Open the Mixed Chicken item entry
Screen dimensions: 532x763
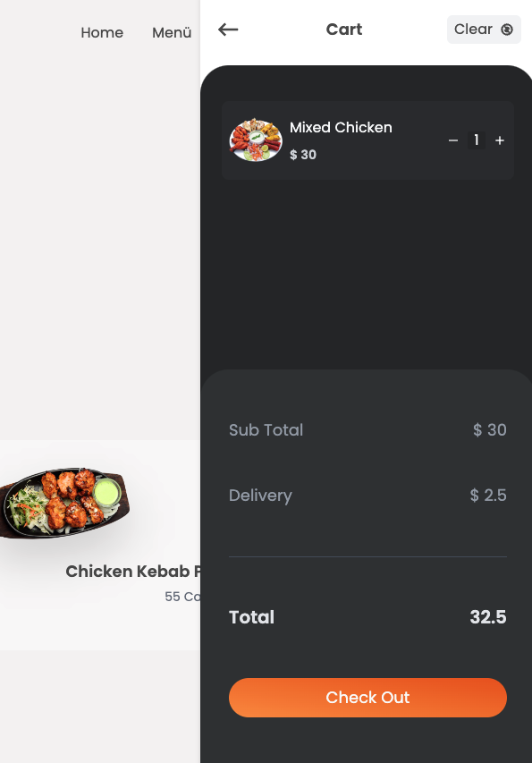point(367,140)
